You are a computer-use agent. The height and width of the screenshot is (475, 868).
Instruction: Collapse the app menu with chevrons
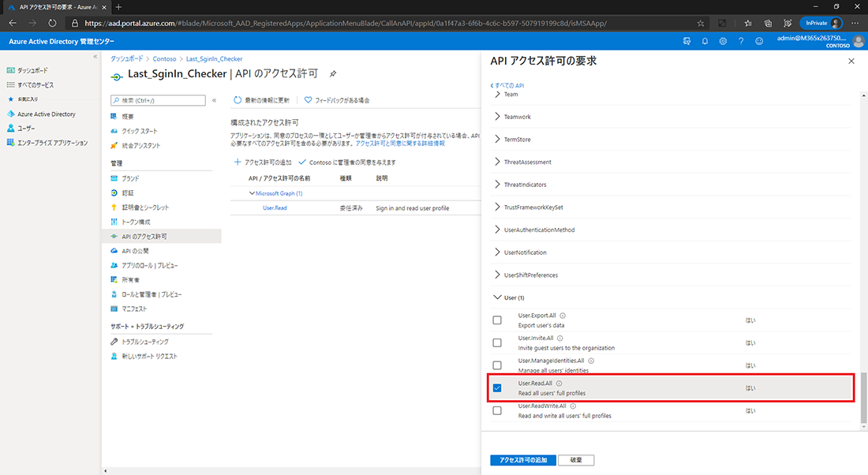point(214,100)
